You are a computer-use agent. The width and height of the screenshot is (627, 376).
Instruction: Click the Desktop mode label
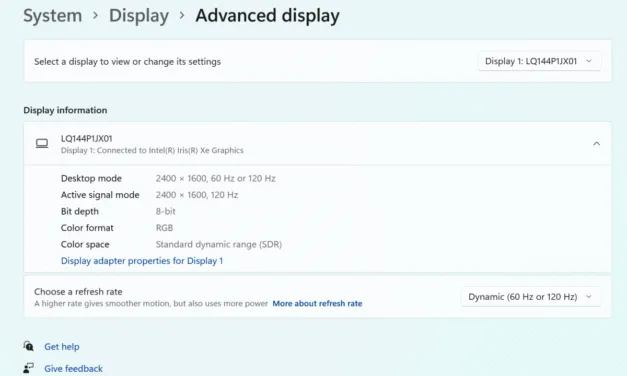tap(91, 178)
